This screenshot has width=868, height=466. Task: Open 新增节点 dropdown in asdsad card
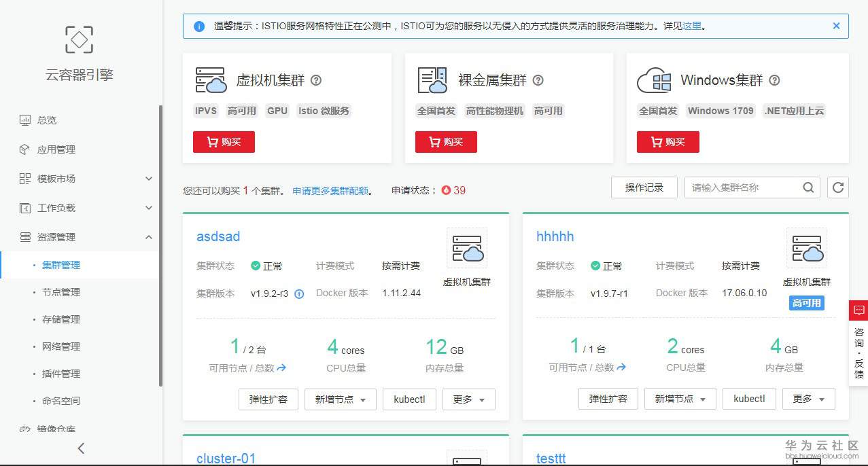coord(341,399)
